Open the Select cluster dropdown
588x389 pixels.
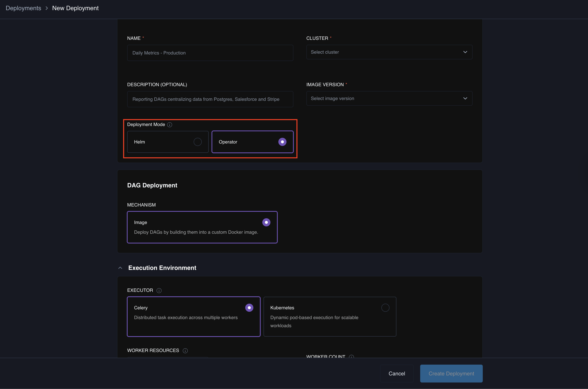coord(389,52)
